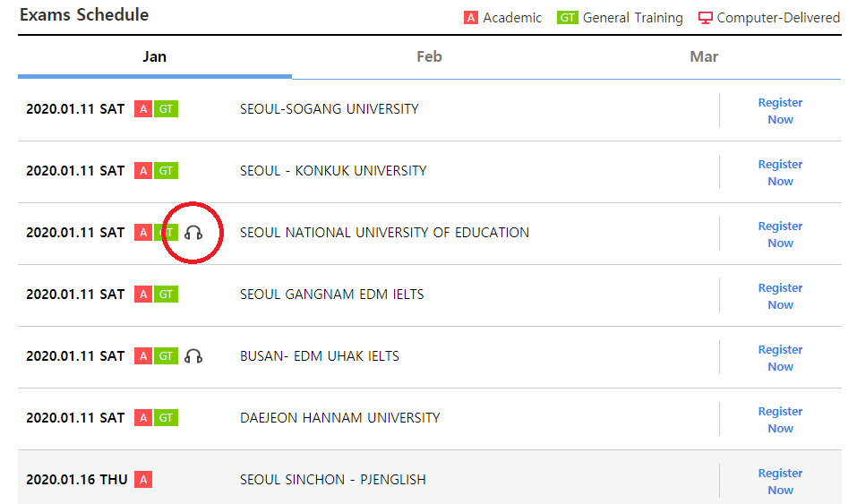Screen dimensions: 857x504
Task: Click red A badge for Seoul Gangnam EDM IELTS
Action: [x=142, y=295]
